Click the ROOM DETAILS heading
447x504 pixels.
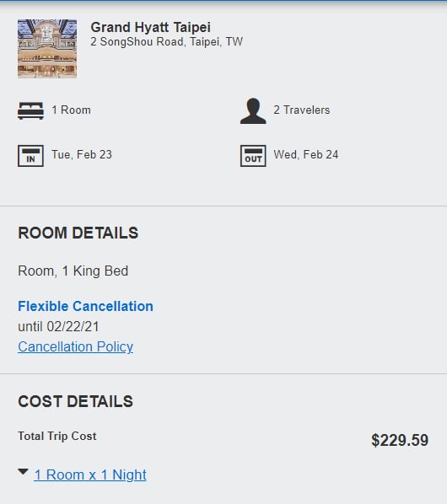(78, 233)
